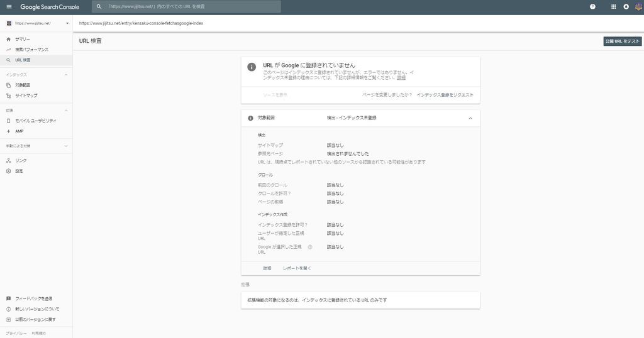Click the 参照元ページ row label
The image size is (644, 338).
(x=270, y=154)
